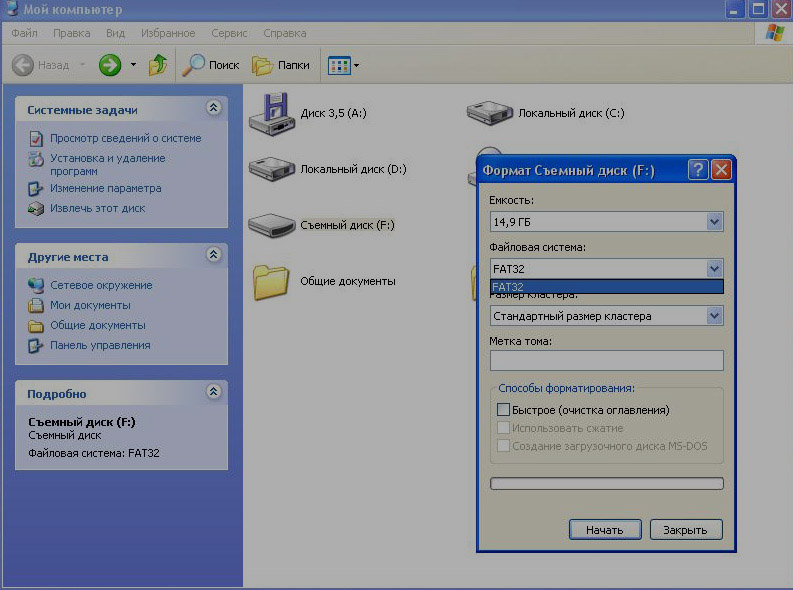Open the Shared Documents folder icon
The width and height of the screenshot is (793, 590).
coord(270,281)
